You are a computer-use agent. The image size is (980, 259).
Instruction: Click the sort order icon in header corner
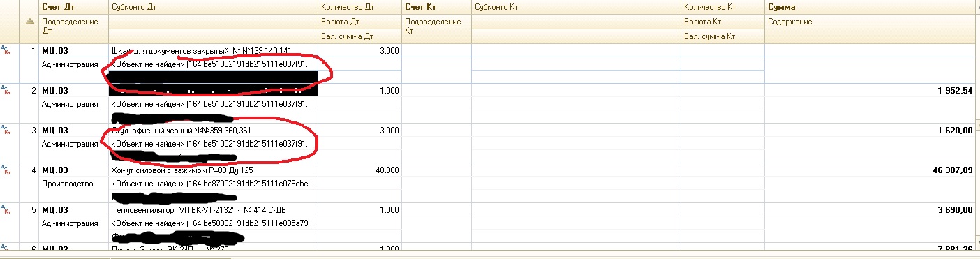coord(29,21)
